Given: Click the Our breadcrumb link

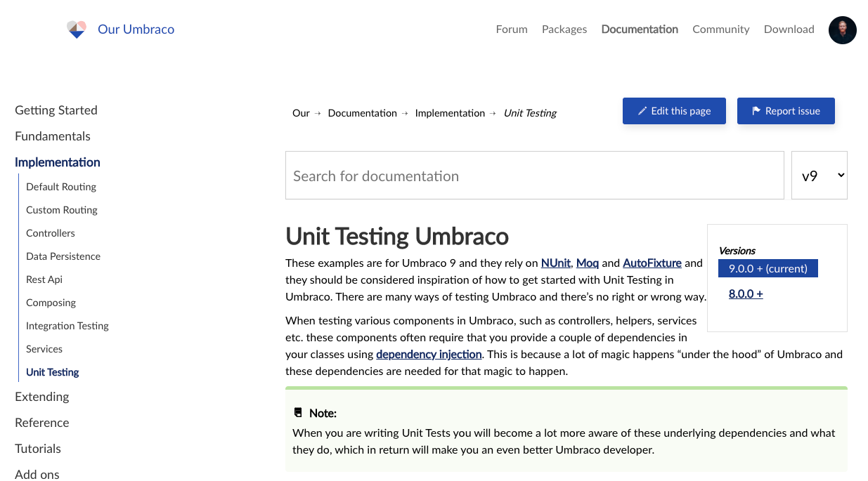Looking at the screenshot, I should [301, 113].
